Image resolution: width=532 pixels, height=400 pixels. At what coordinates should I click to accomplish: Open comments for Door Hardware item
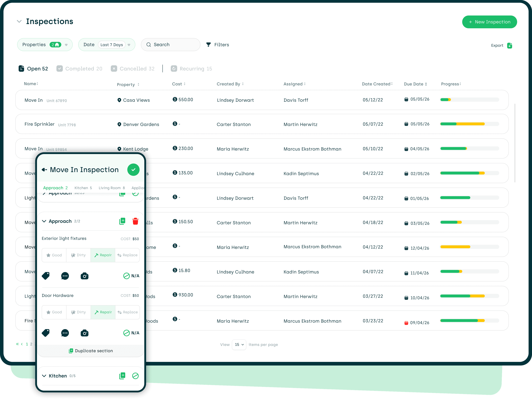[65, 333]
